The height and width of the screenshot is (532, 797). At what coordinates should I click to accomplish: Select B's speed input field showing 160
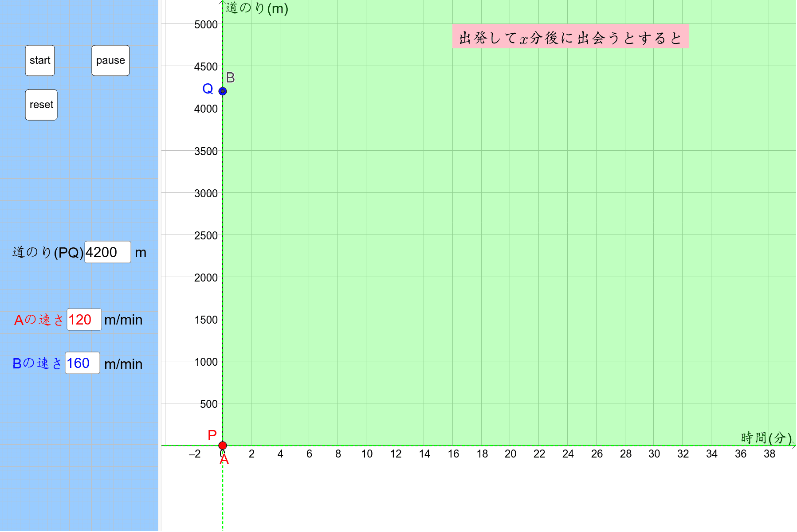(82, 363)
